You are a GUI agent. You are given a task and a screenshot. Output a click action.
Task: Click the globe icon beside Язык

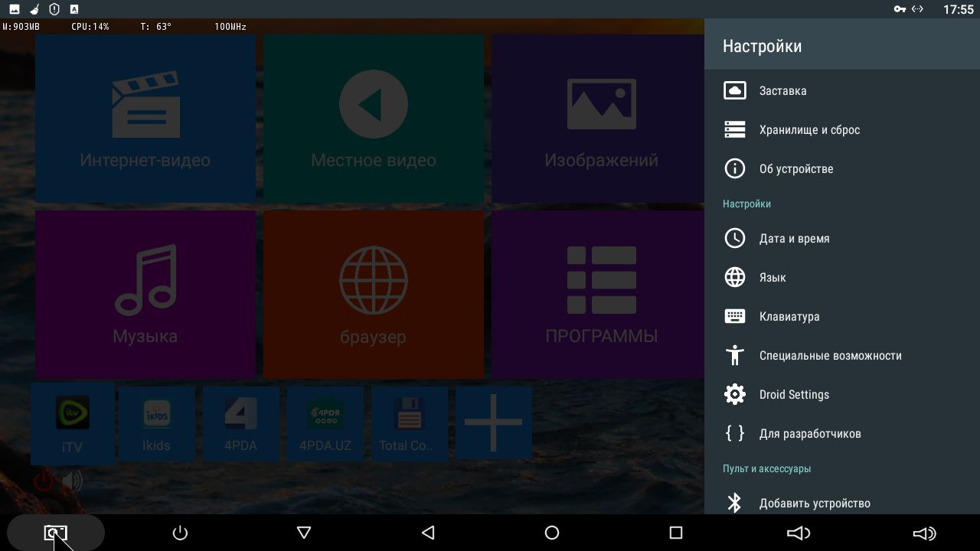[x=735, y=277]
